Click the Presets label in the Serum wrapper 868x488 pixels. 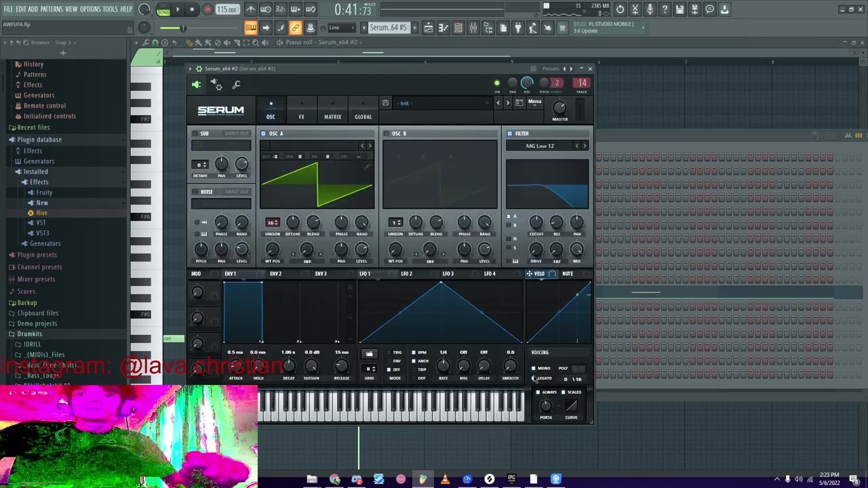coord(551,68)
